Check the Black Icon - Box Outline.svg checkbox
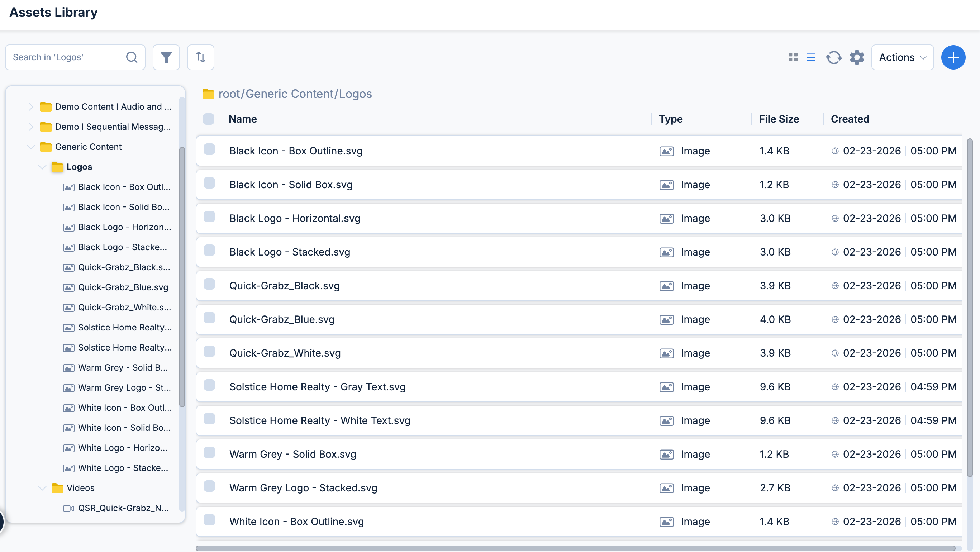 click(209, 149)
